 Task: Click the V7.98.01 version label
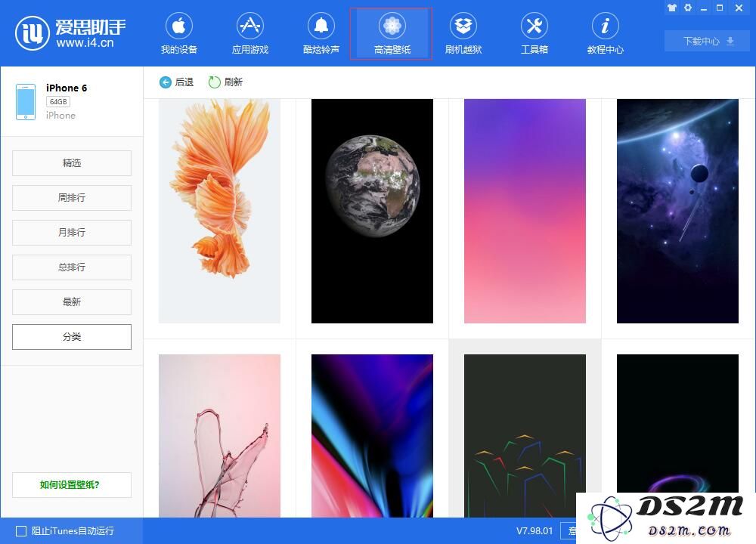534,531
